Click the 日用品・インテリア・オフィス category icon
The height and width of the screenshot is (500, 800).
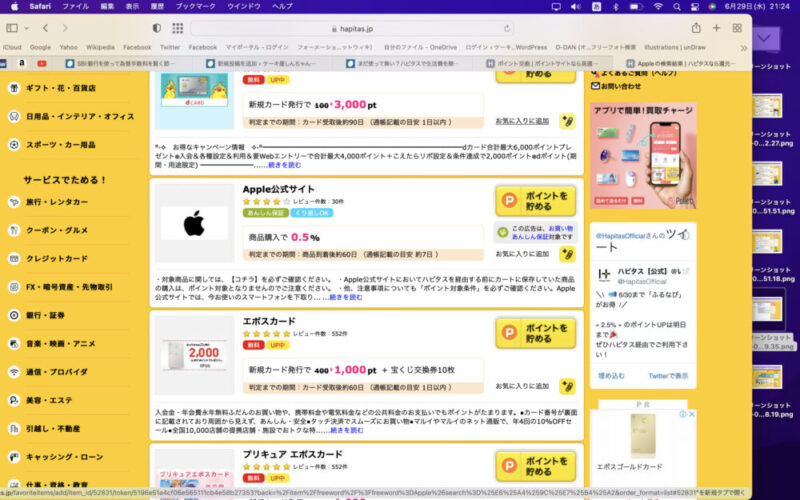[x=14, y=116]
